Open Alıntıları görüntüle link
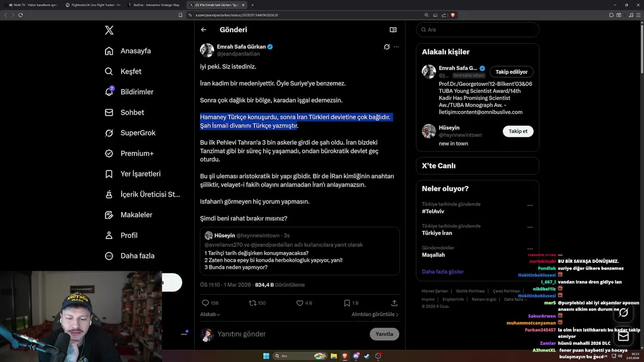Viewport: 644px width, 362px height. [375, 314]
